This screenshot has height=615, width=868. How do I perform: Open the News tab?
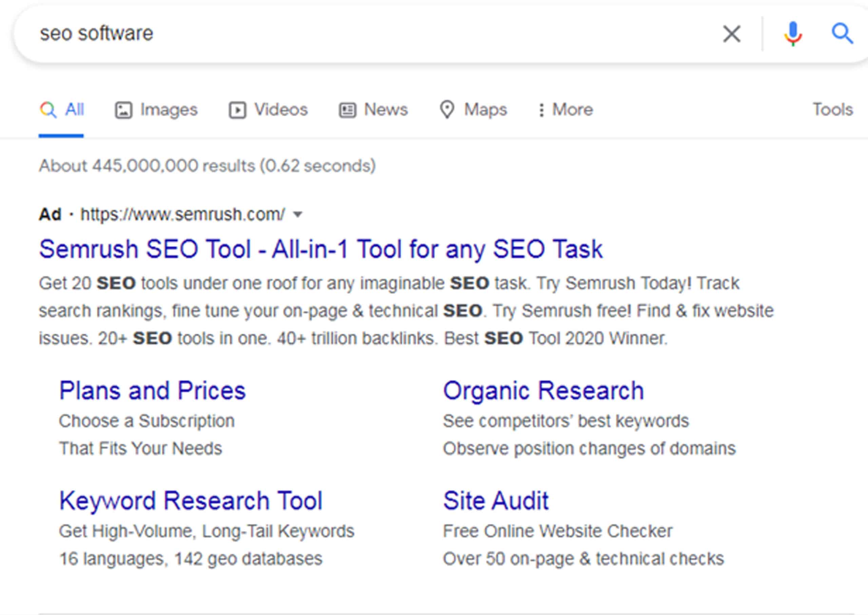pos(373,110)
